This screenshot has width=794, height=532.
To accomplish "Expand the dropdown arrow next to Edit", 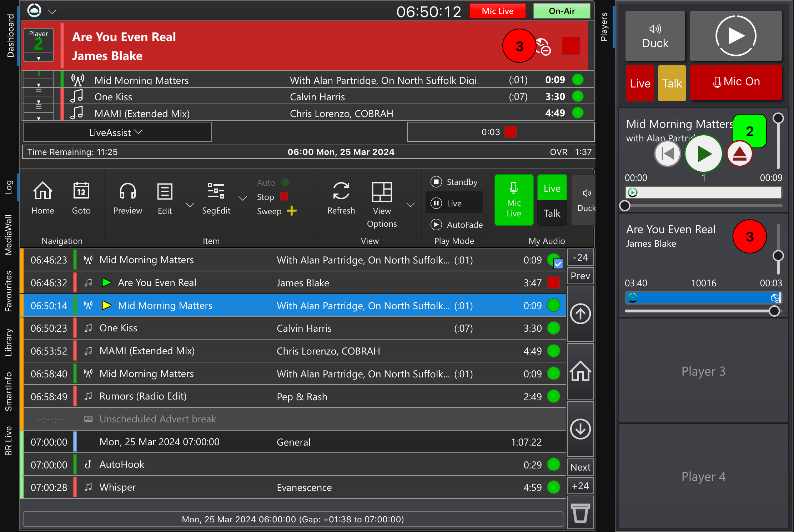I will [190, 205].
